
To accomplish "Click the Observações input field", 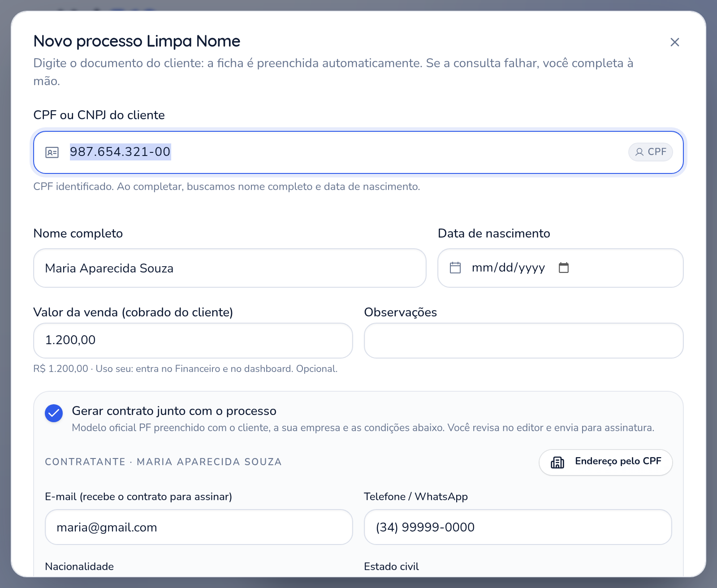I will pos(524,341).
